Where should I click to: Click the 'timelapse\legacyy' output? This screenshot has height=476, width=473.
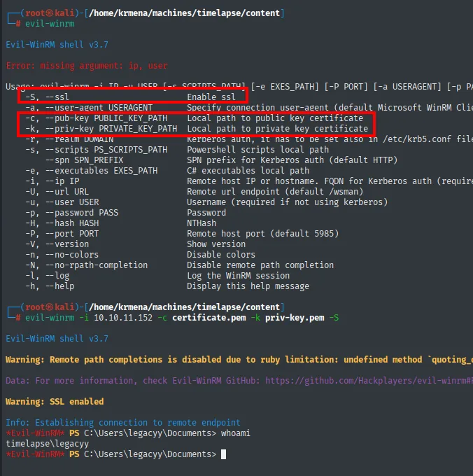48,444
